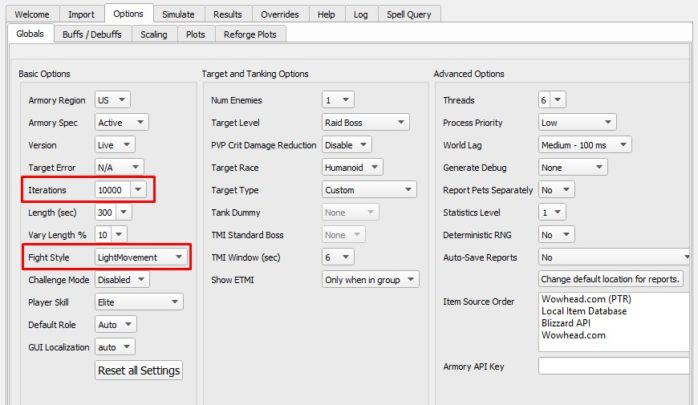The height and width of the screenshot is (405, 698).
Task: Expand the Armory Region dropdown
Action: [x=112, y=100]
